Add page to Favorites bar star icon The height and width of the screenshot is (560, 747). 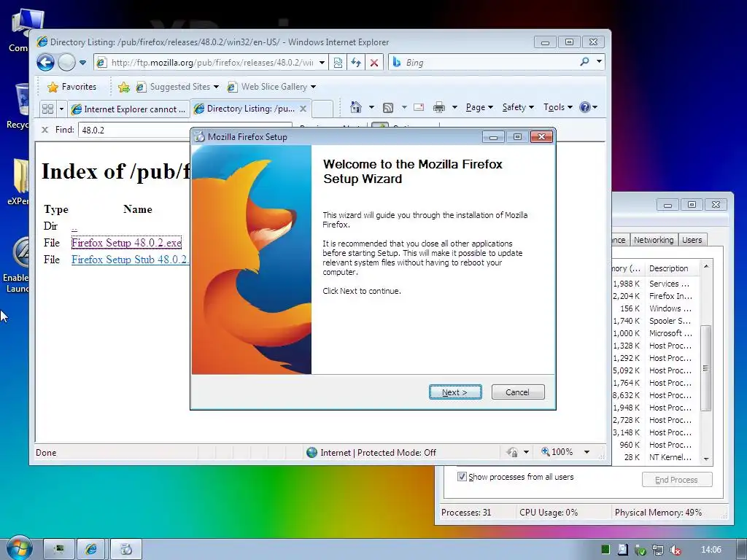[x=124, y=87]
